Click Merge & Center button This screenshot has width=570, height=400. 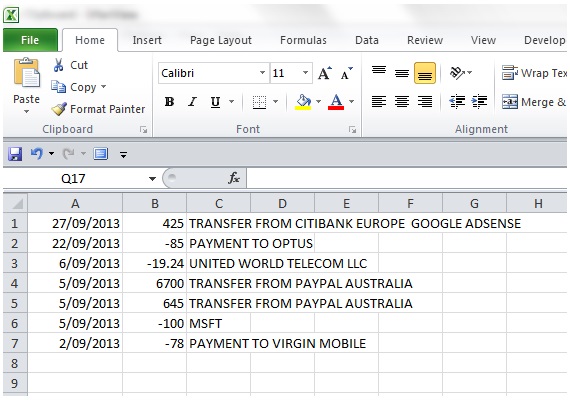click(534, 102)
